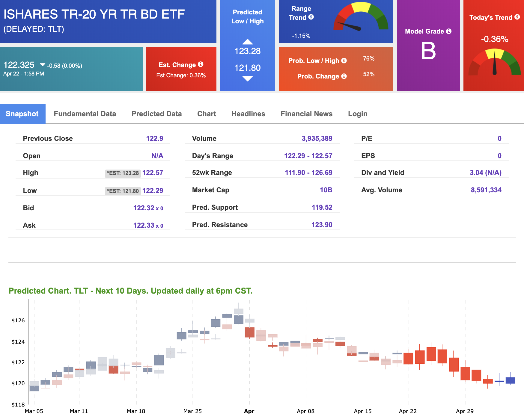The image size is (524, 420).
Task: Click the info icon beside Model Grade
Action: (448, 31)
